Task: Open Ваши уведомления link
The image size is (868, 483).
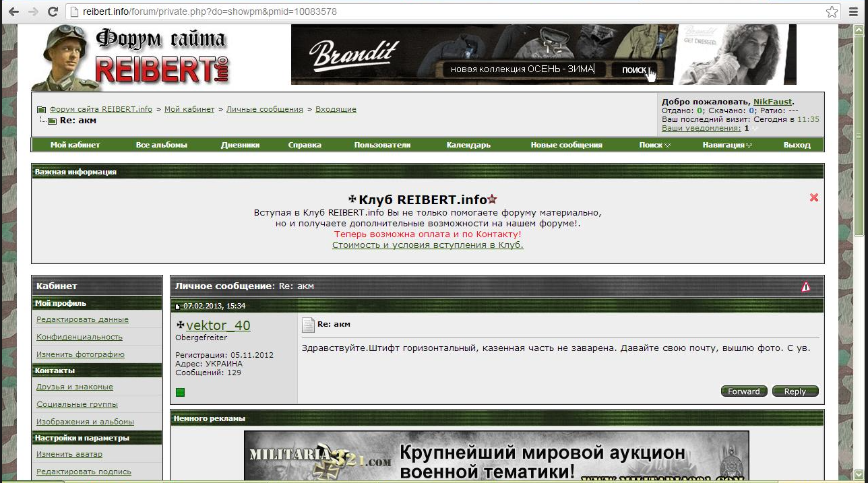Action: point(701,128)
